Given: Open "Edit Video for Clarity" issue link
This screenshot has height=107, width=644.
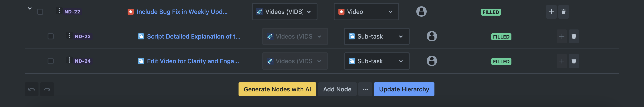Looking at the screenshot, I should (193, 61).
